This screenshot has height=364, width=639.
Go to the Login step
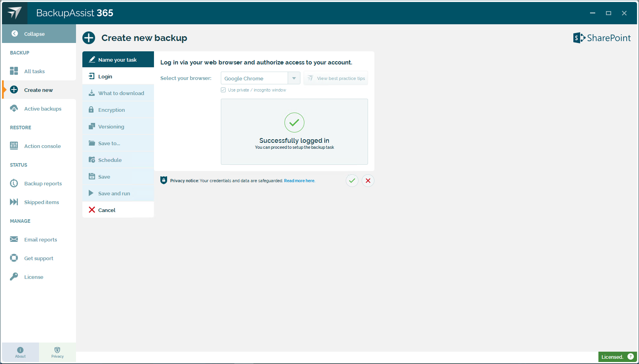point(118,76)
